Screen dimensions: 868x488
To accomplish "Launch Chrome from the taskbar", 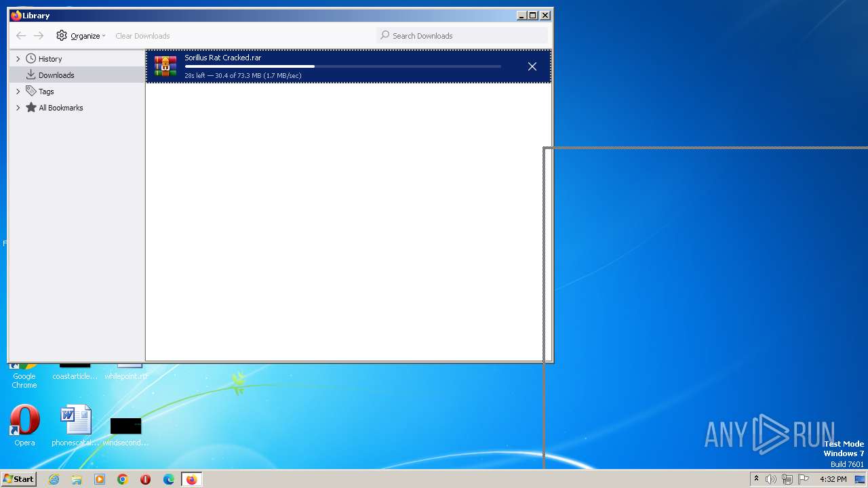I will click(x=123, y=479).
